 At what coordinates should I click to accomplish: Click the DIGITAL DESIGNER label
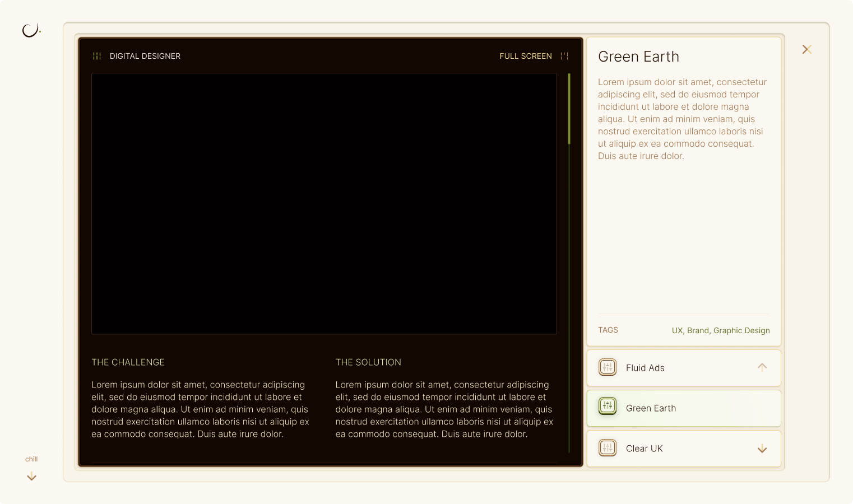(145, 56)
